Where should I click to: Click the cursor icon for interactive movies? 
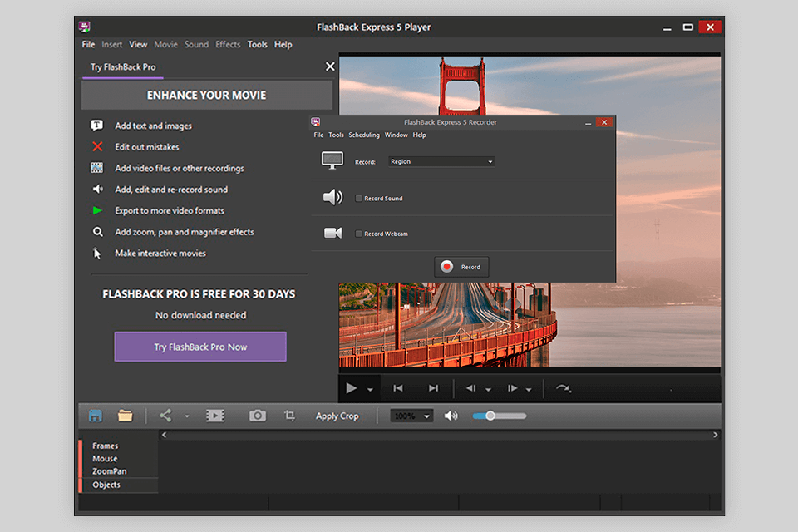pyautogui.click(x=96, y=253)
